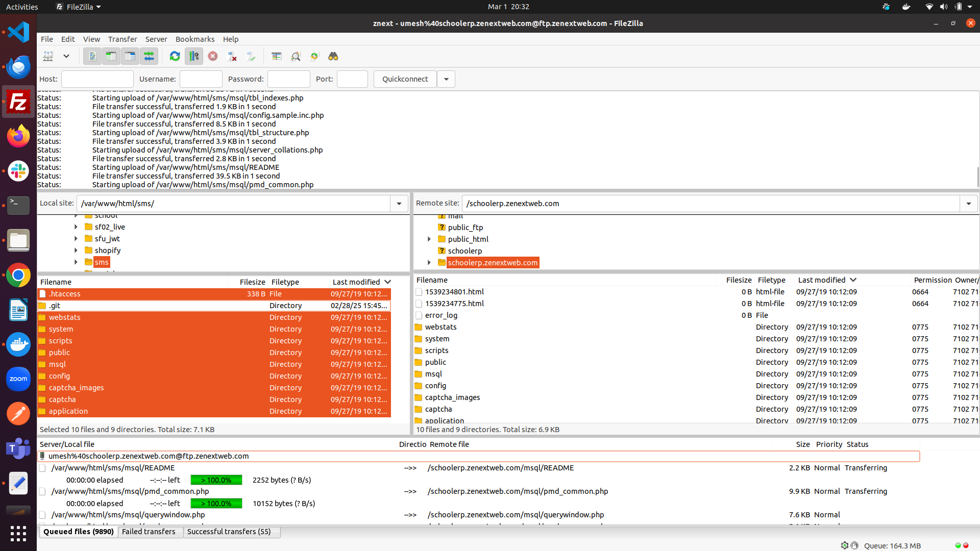Sort local list by Last modified
Viewport: 980px width, 551px height.
click(x=360, y=282)
